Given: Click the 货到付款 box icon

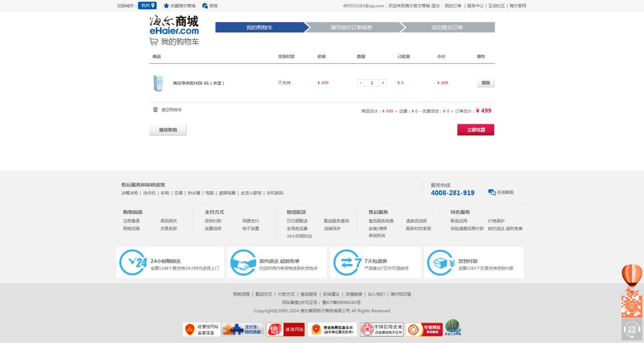Looking at the screenshot, I should (440, 262).
